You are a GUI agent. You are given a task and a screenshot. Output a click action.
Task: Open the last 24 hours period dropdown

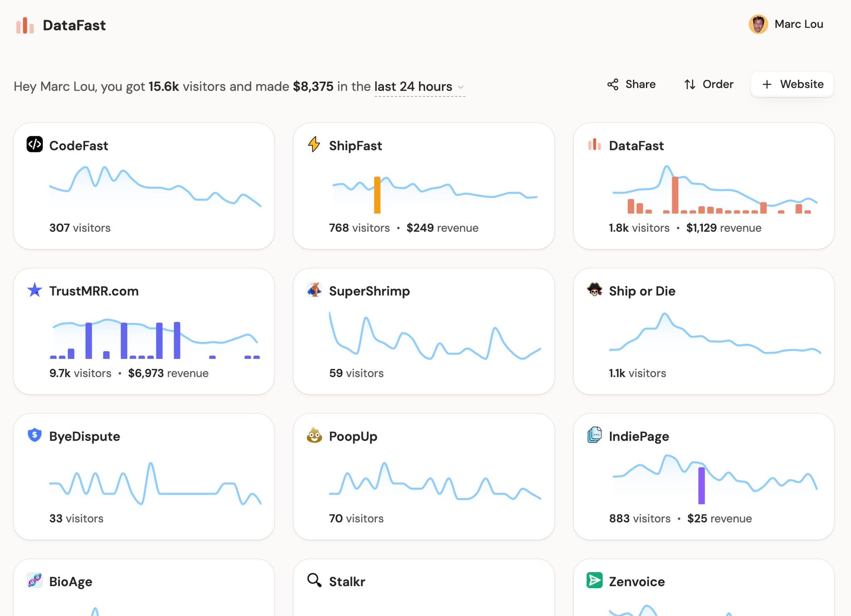[x=419, y=87]
